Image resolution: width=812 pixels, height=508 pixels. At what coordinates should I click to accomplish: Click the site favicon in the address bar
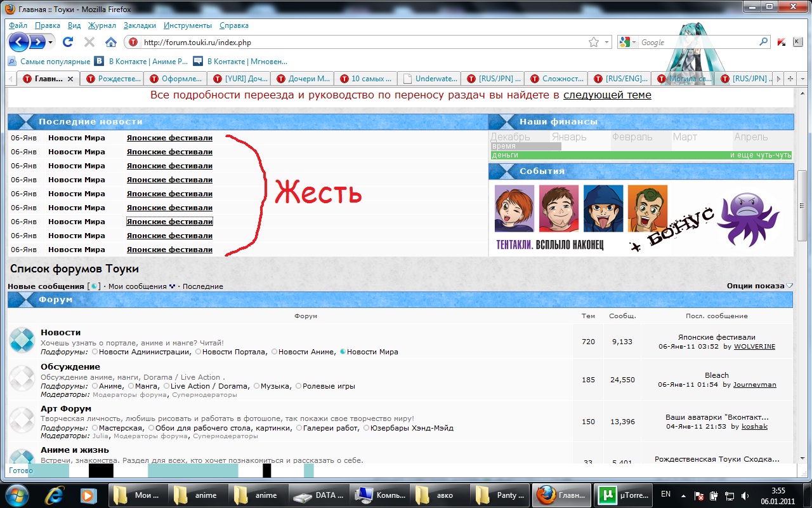[133, 43]
